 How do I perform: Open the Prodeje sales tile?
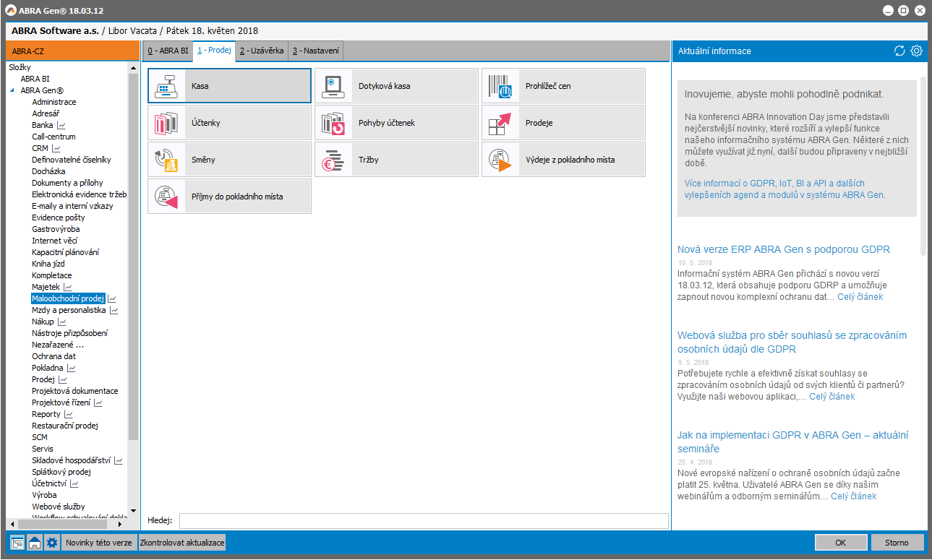pos(563,123)
